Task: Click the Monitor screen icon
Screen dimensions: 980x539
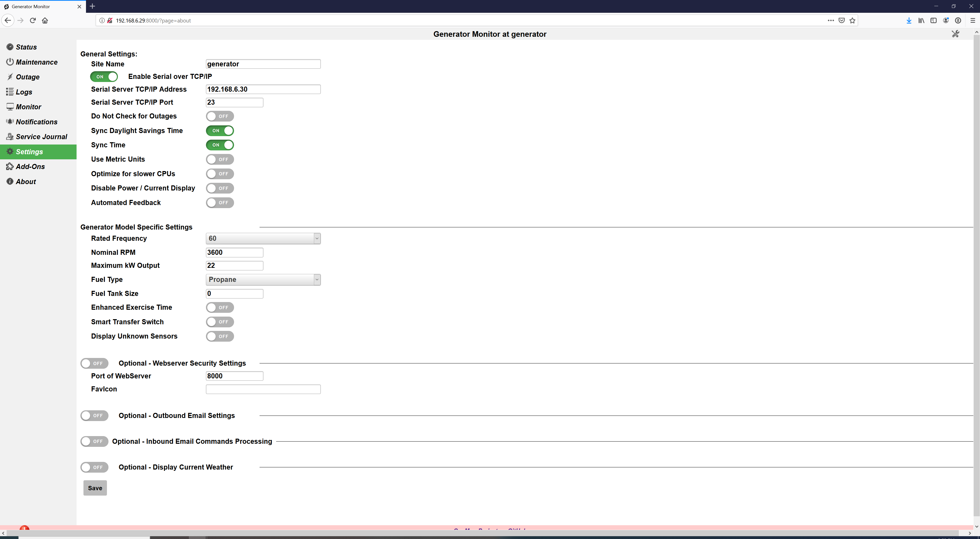Action: [x=10, y=106]
